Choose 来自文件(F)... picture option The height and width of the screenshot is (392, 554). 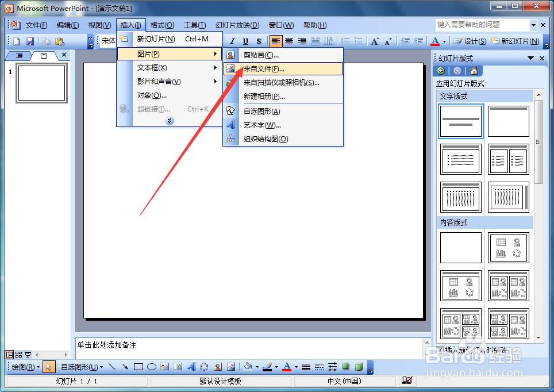point(283,68)
